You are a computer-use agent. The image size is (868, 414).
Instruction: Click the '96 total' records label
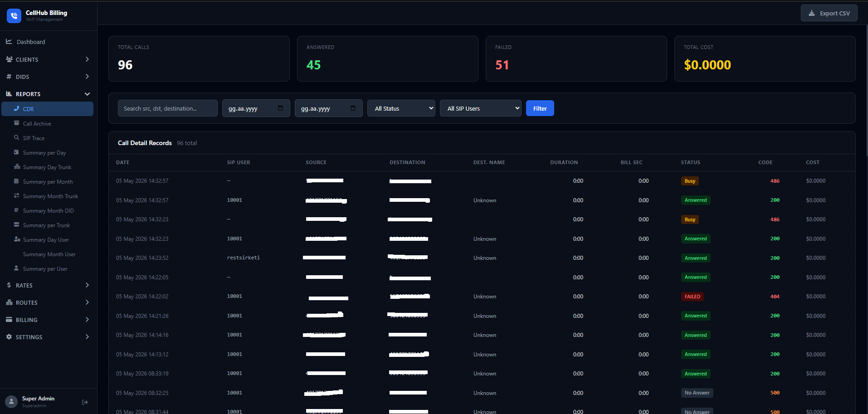click(187, 143)
